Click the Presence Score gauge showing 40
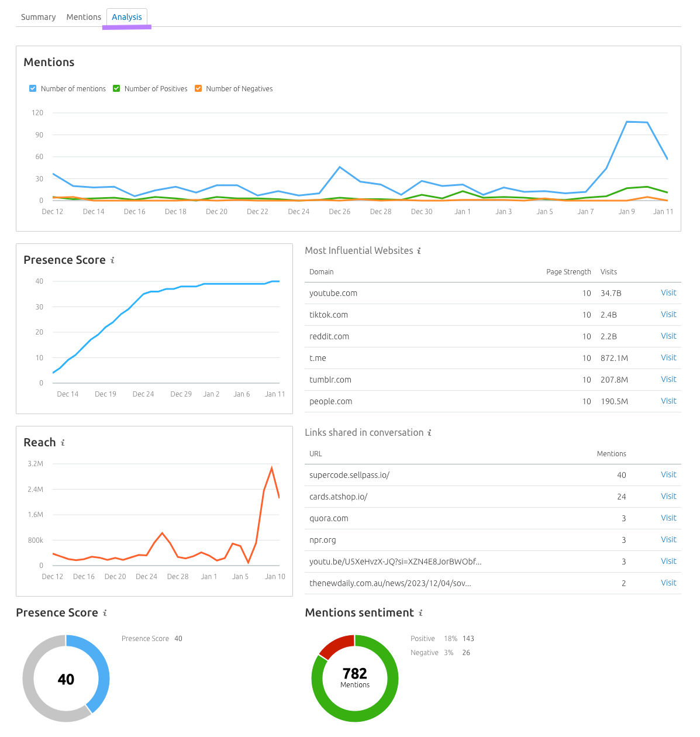The image size is (700, 737). coord(66,679)
